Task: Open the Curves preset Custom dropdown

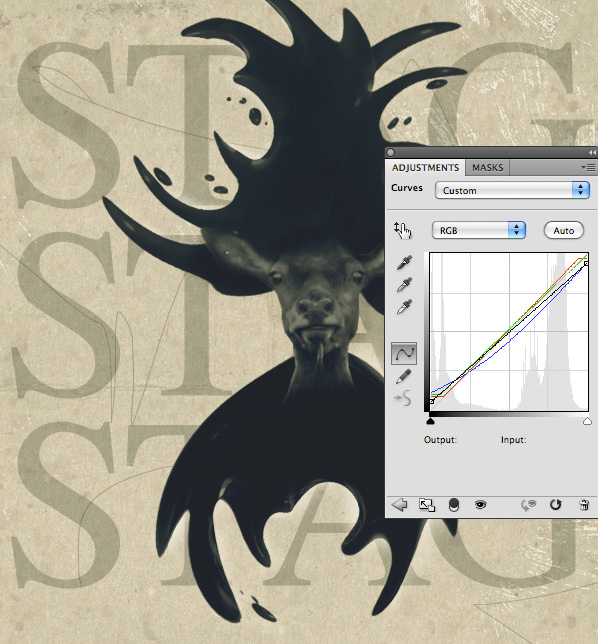Action: (x=512, y=191)
